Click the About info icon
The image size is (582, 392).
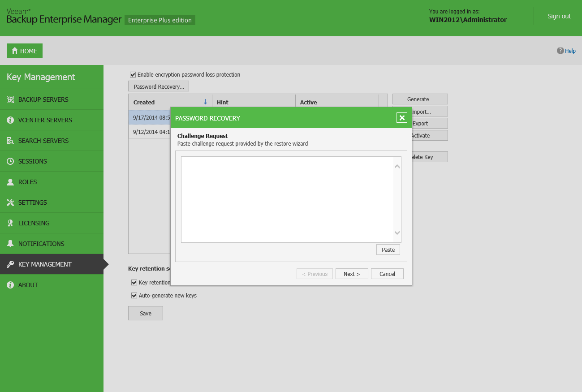click(10, 285)
